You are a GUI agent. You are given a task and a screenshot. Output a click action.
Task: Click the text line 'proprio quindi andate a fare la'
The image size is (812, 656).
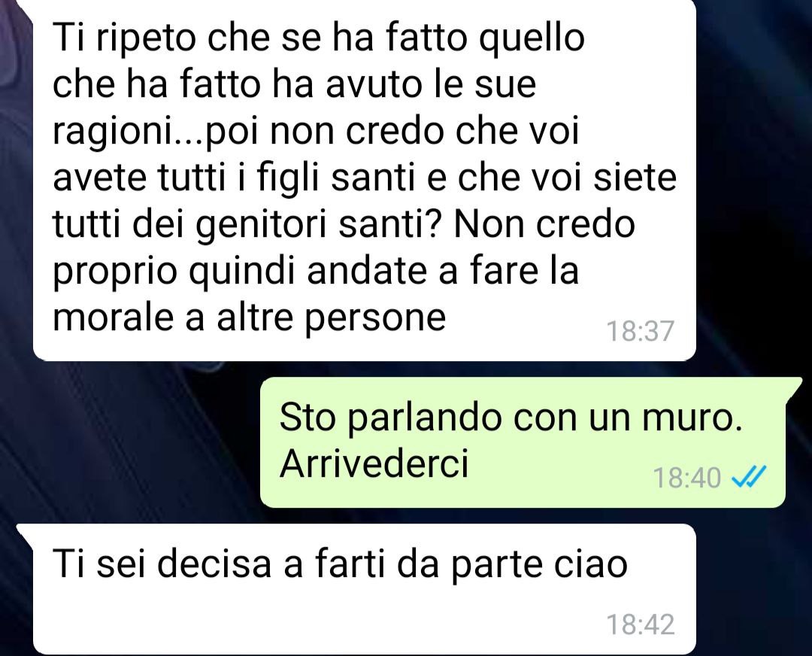point(315,271)
